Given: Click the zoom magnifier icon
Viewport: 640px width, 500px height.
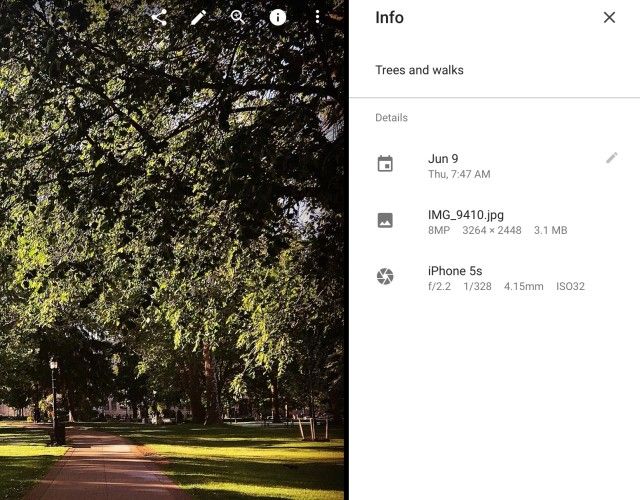Looking at the screenshot, I should point(238,18).
